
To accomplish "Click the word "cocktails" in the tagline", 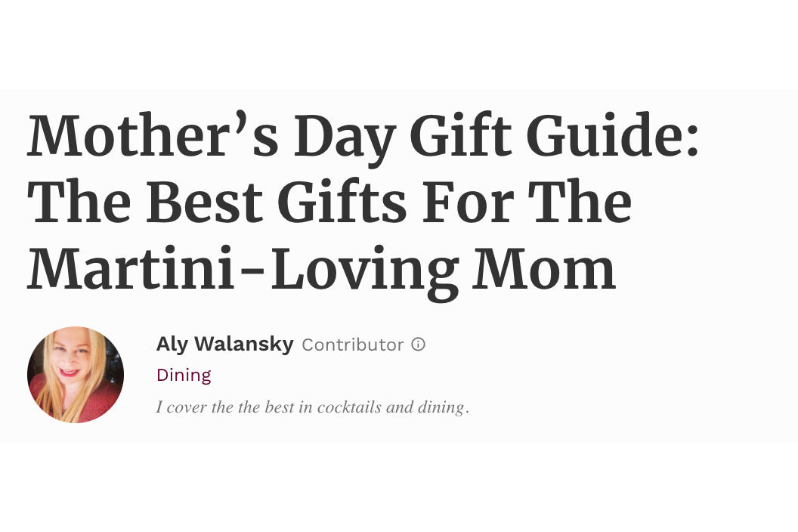I will (x=349, y=407).
